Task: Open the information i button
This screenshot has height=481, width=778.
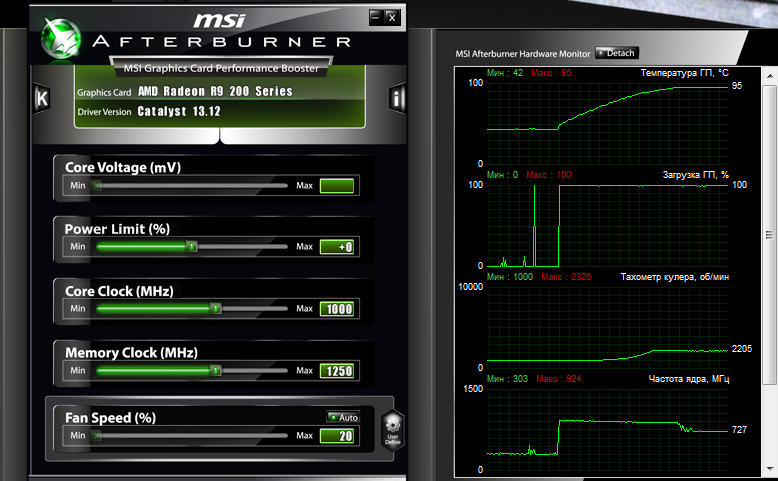Action: click(396, 98)
